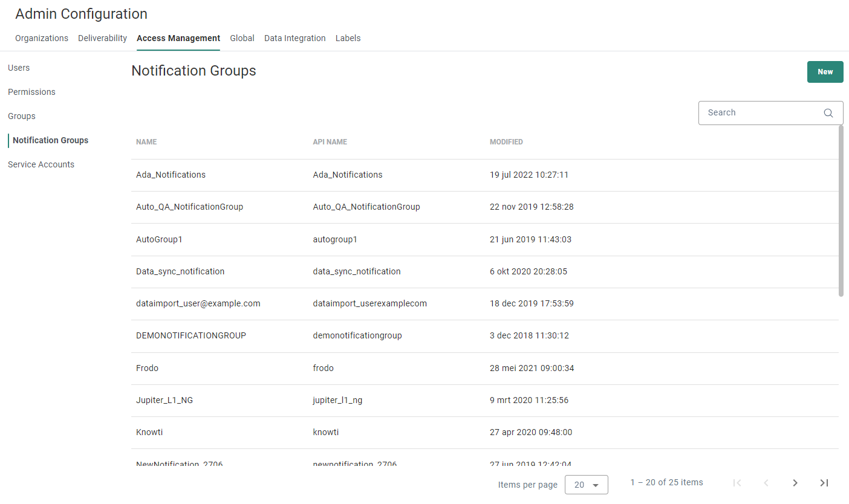This screenshot has height=504, width=849.
Task: Open Service Accounts in the sidebar
Action: (41, 164)
